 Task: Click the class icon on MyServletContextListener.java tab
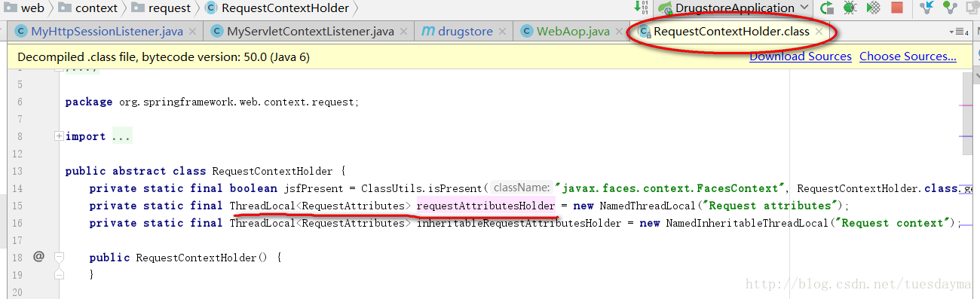(217, 32)
